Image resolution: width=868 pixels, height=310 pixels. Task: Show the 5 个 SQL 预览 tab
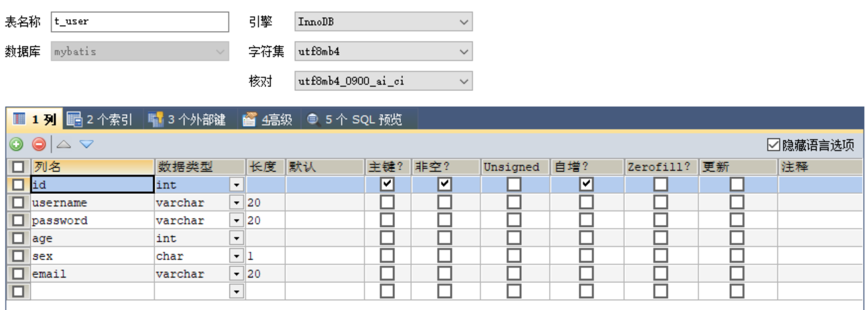point(354,119)
